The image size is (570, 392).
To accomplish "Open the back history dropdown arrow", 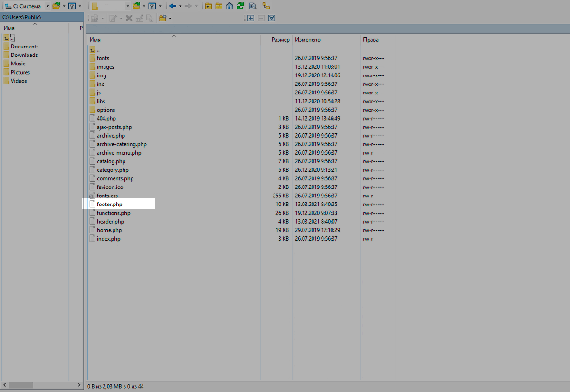I will [x=180, y=6].
